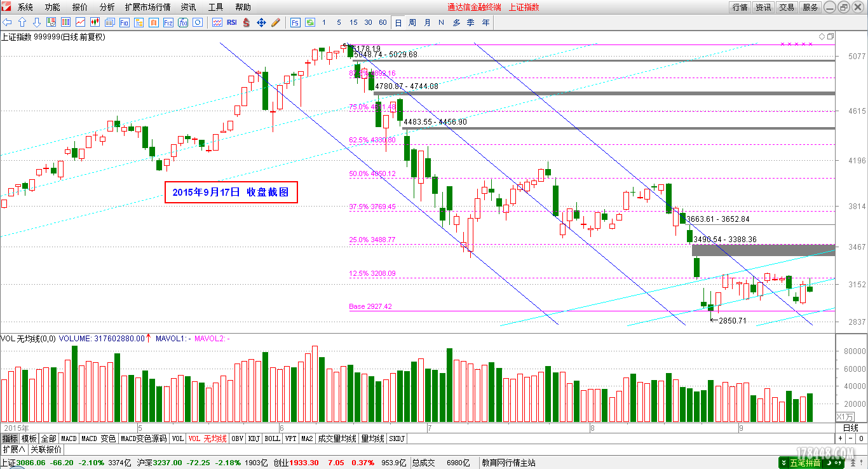Open the 扩展市场行情 menu
The height and width of the screenshot is (469, 868).
(147, 7)
